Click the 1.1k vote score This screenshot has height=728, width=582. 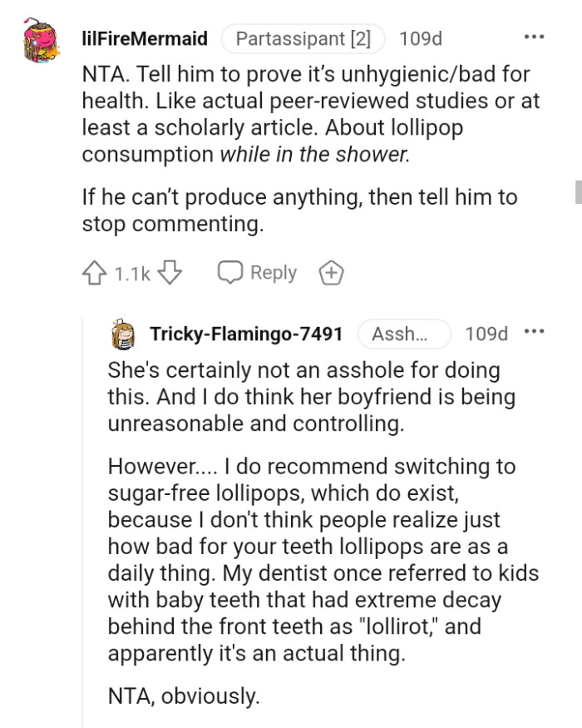click(x=131, y=273)
